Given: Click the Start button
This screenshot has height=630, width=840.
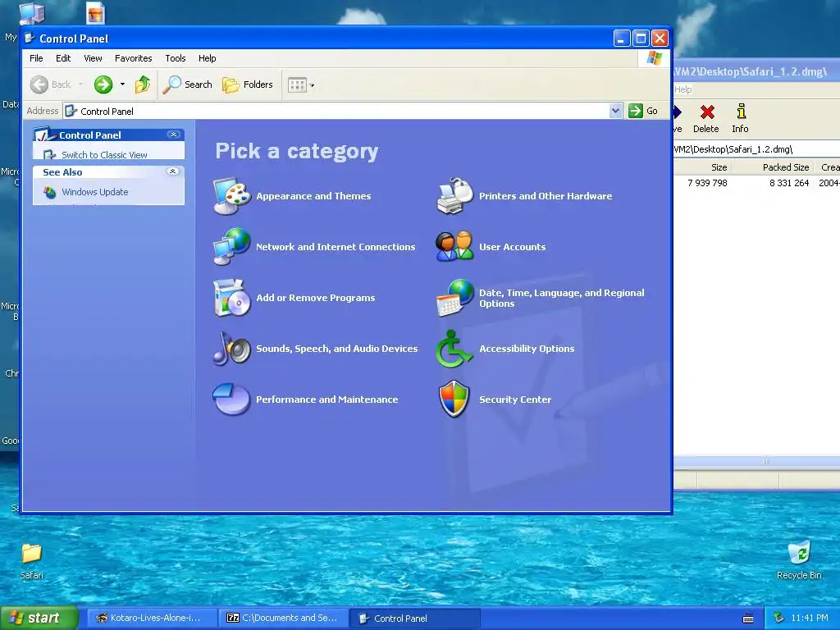Looking at the screenshot, I should (39, 619).
